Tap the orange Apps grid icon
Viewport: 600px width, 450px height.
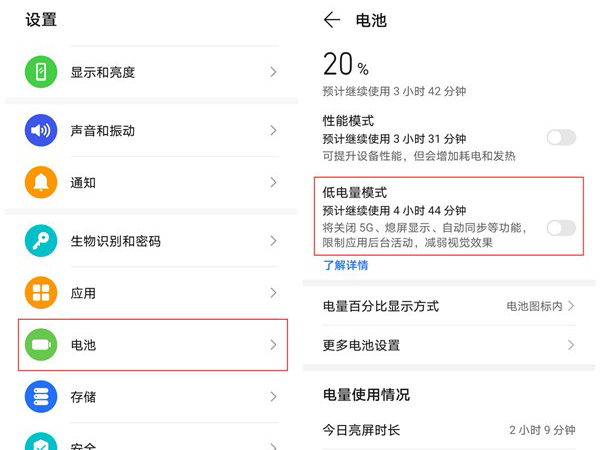41,293
